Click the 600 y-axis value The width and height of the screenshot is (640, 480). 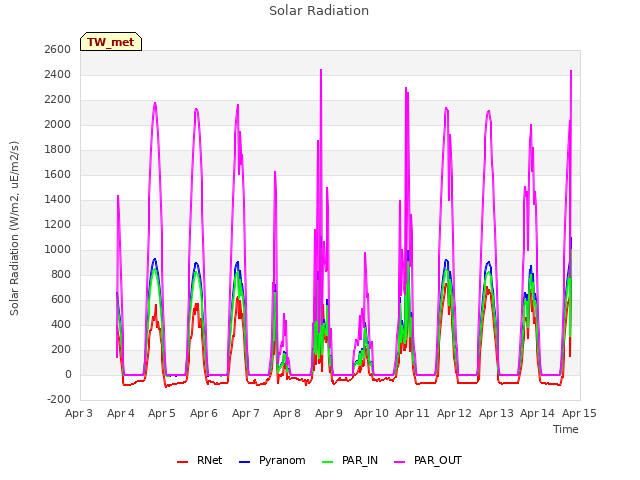coord(61,300)
